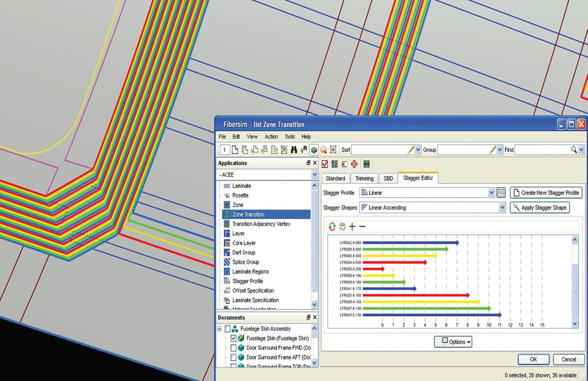Open the File menu
Viewport: 588px width, 381px height.
[x=222, y=137]
